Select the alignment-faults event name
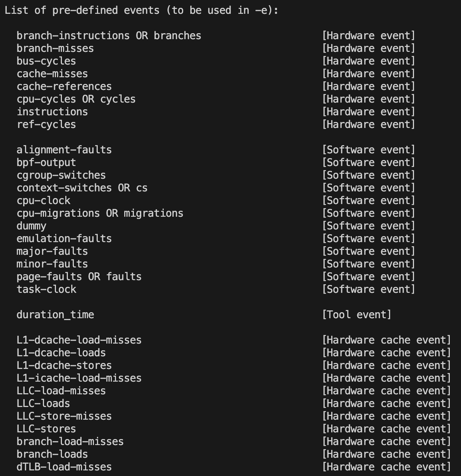This screenshot has height=476, width=461. point(64,150)
